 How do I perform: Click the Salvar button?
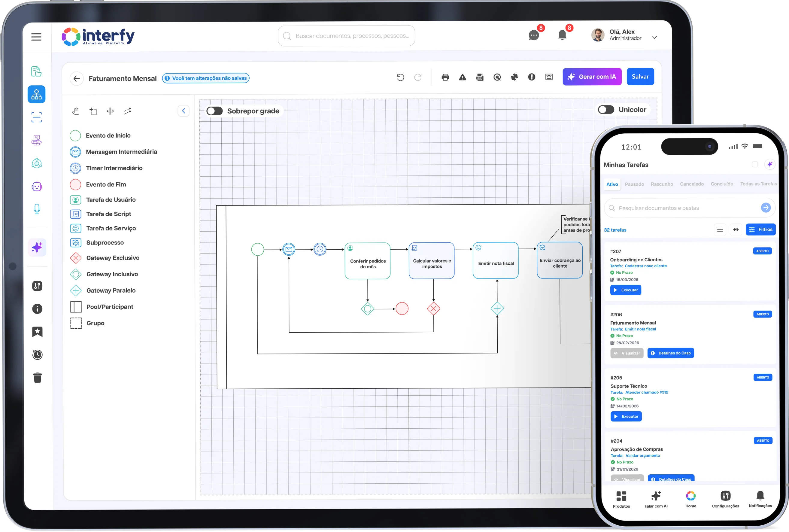point(640,77)
